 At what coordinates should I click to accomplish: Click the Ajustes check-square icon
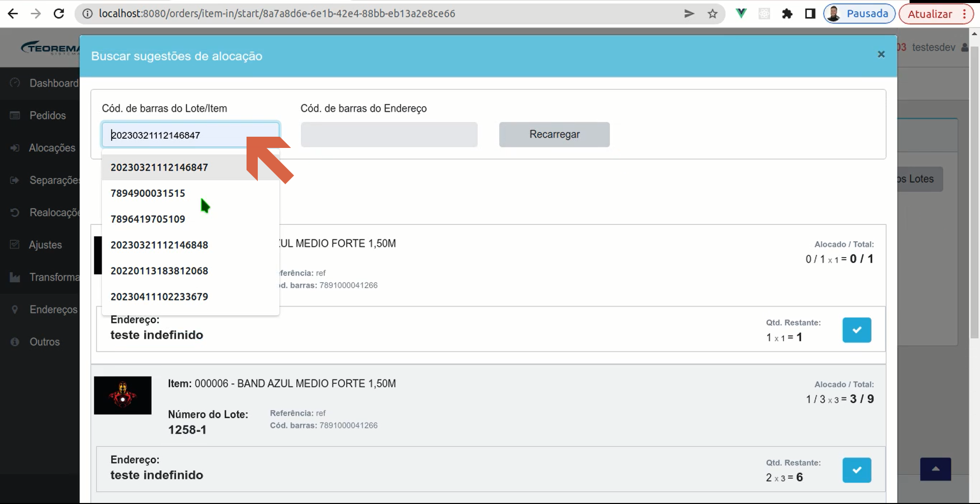coord(15,244)
